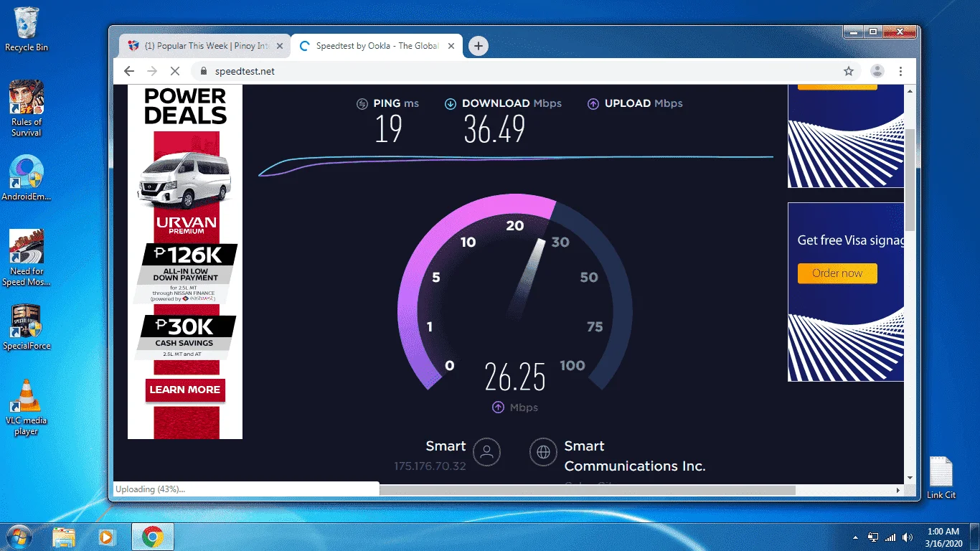The image size is (980, 551).
Task: Click the Urvan van image in the ad
Action: point(184,179)
